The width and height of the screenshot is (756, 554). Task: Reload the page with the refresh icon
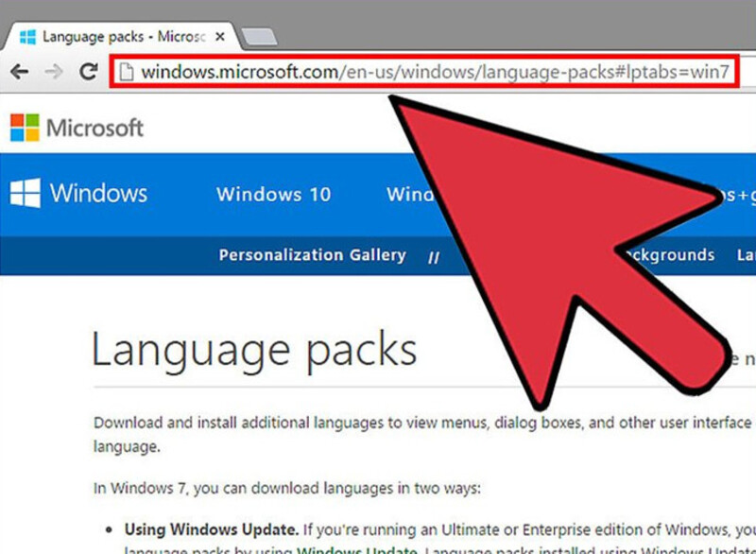pos(89,71)
